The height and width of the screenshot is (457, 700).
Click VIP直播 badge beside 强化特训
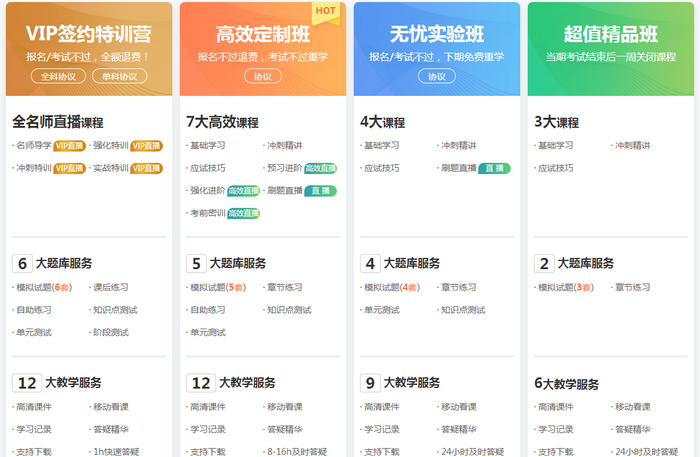coord(146,146)
